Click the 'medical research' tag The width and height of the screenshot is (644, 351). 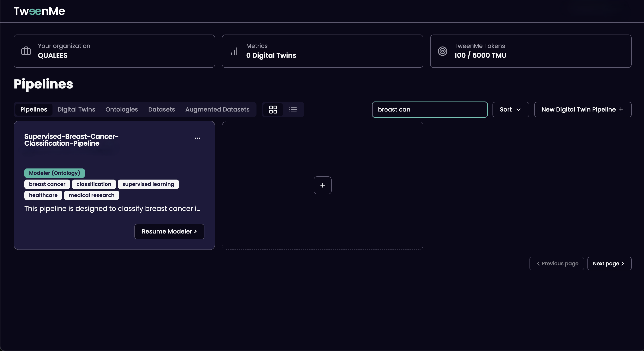tap(92, 195)
